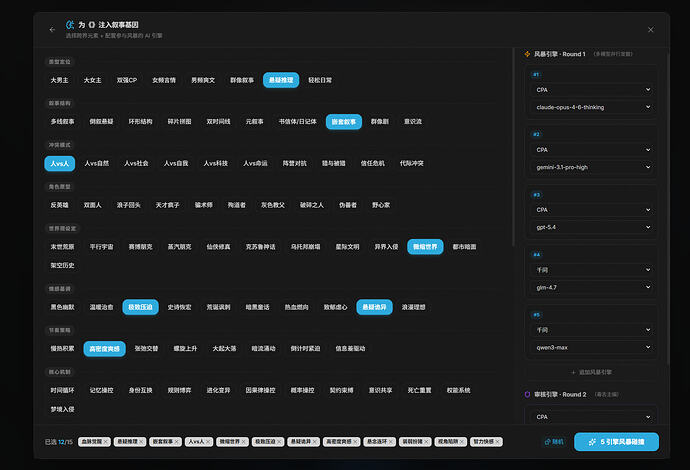Enable the 环形结构 structure tag

coord(140,121)
